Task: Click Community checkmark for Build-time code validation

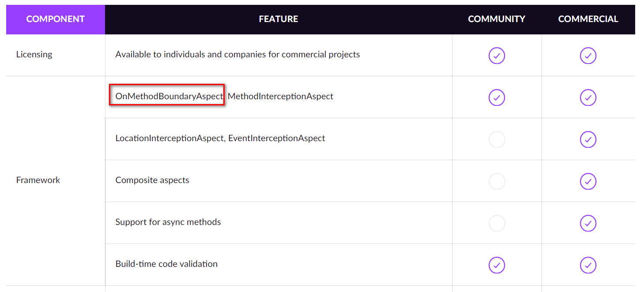Action: 497,265
